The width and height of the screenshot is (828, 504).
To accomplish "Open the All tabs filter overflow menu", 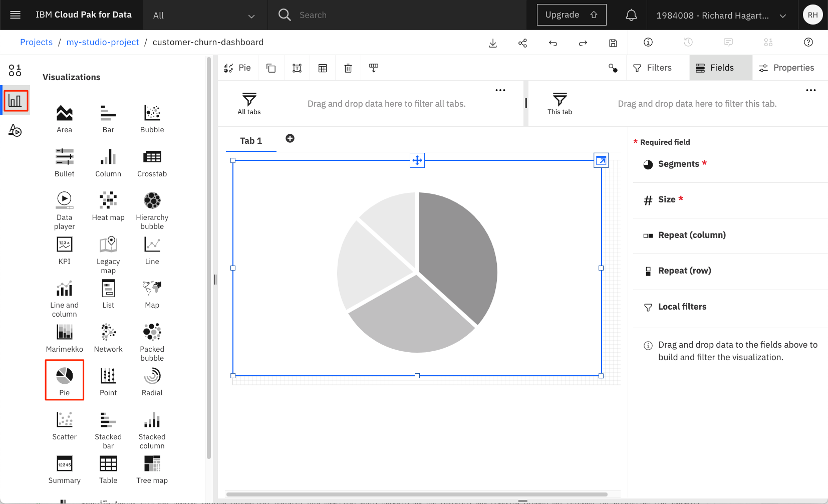I will 500,91.
